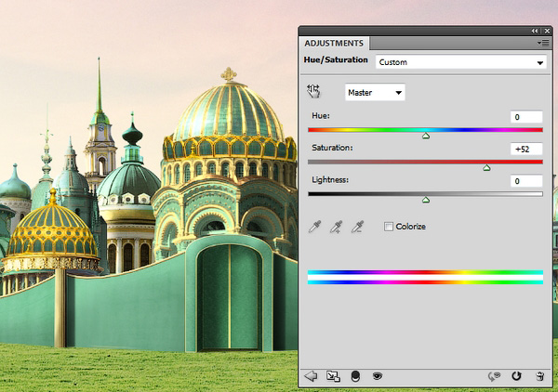Enable the Colorize checkbox

[x=389, y=227]
